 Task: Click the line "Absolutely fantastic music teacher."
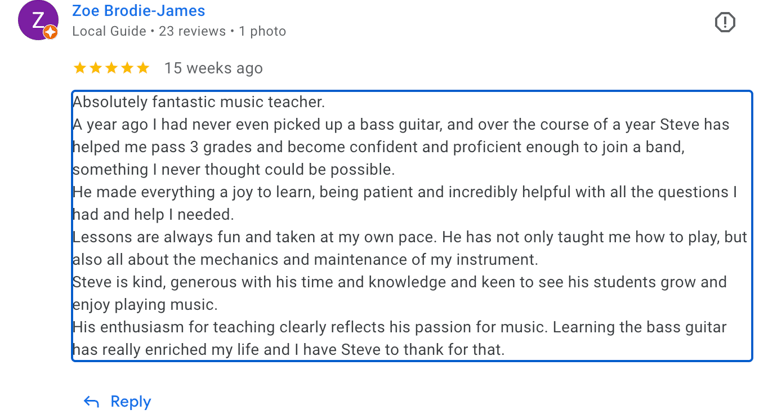pyautogui.click(x=199, y=102)
